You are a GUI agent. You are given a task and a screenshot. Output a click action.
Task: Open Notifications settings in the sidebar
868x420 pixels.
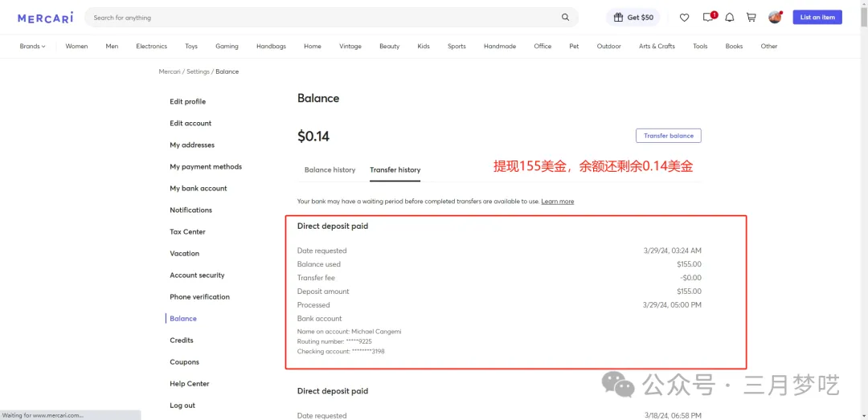(191, 210)
